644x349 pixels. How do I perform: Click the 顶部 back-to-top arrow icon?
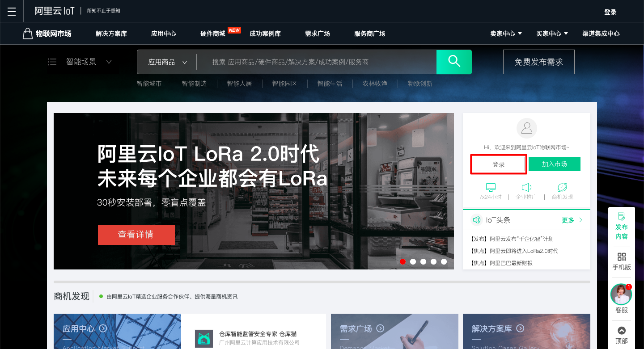(x=622, y=331)
